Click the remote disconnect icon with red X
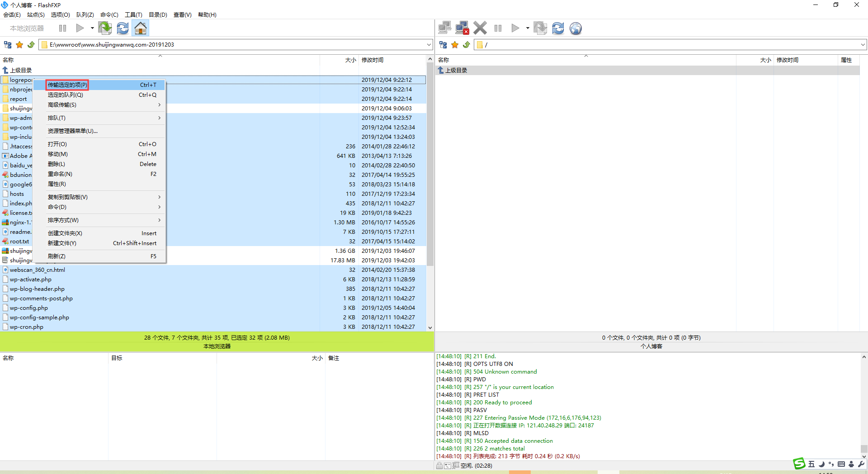Screen dimensions: 868x474 point(462,28)
